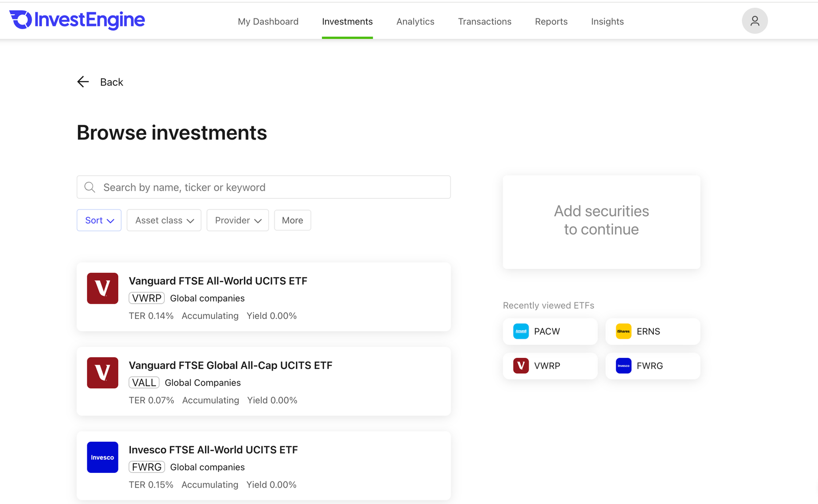Click the VWRP ticker badge in list
This screenshot has width=818, height=504.
point(147,298)
